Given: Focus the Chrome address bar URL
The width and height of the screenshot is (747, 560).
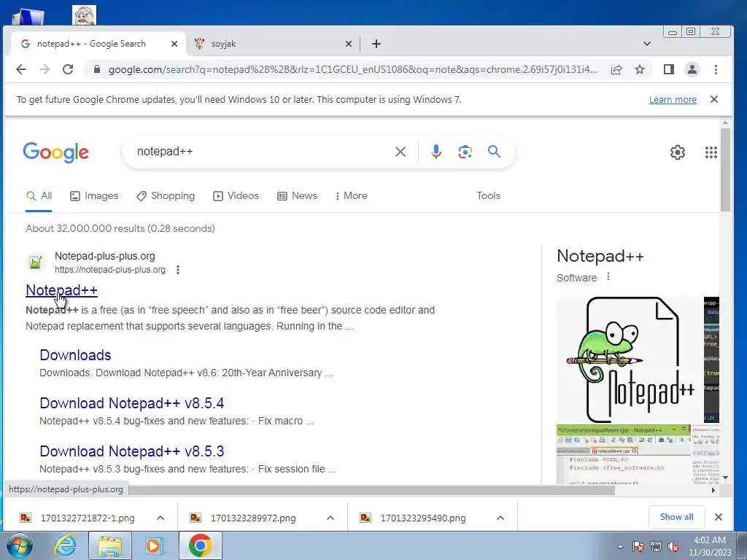Looking at the screenshot, I should [352, 69].
